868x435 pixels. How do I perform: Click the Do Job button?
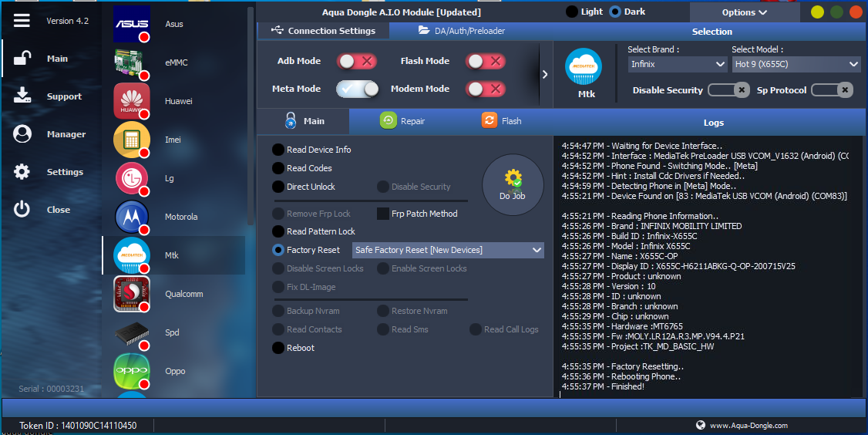pyautogui.click(x=513, y=185)
